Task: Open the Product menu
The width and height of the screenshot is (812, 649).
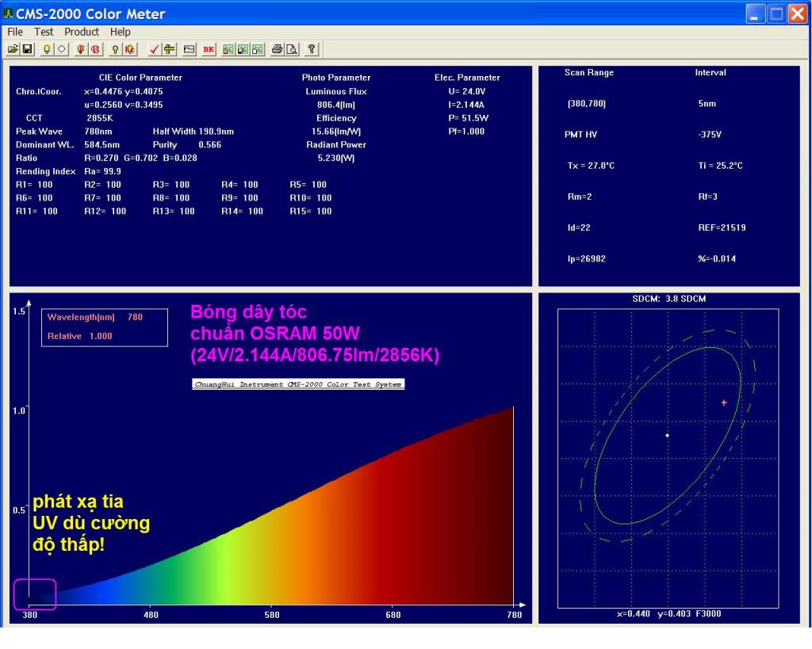Action: coord(82,32)
